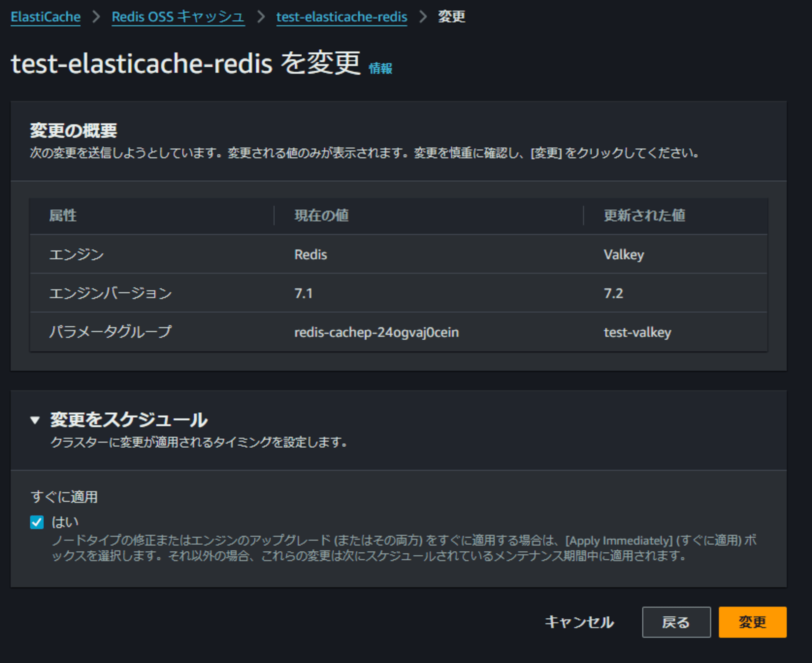Image resolution: width=812 pixels, height=663 pixels.
Task: Click the 属性 column header
Action: pyautogui.click(x=63, y=215)
